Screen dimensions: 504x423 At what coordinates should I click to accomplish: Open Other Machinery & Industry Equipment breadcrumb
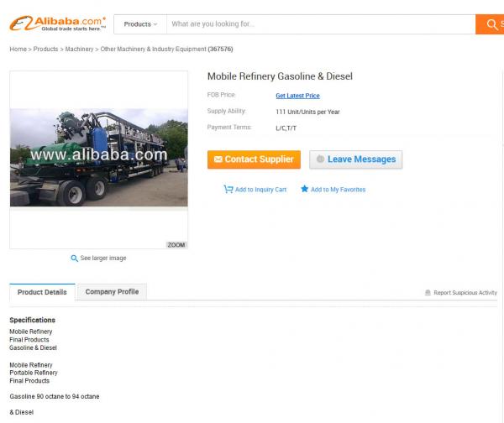[154, 50]
